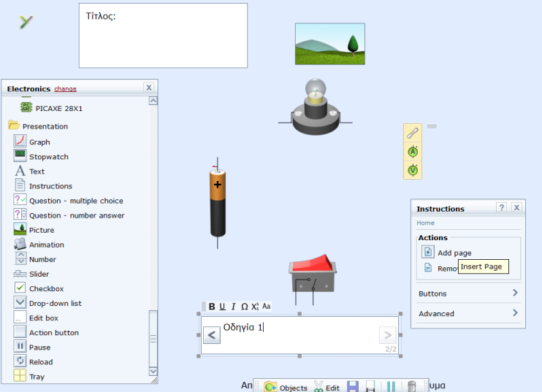This screenshot has height=392, width=542.
Task: Click the trash bin icon
Action: point(411,386)
